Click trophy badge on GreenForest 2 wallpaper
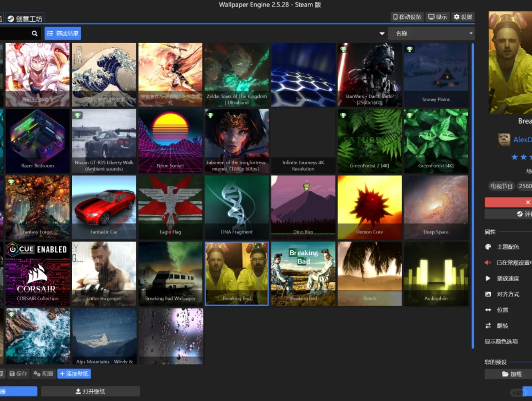Screen dimensions: 532x401 343,115
